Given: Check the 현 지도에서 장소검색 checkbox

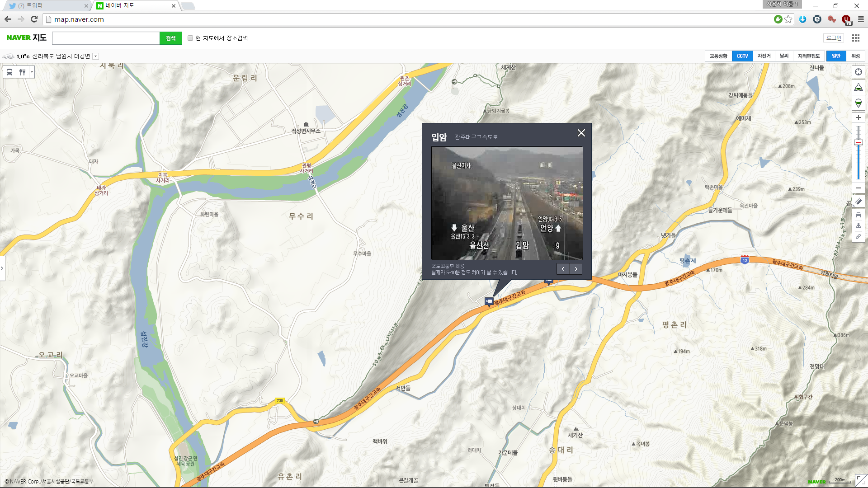Looking at the screenshot, I should [x=190, y=38].
